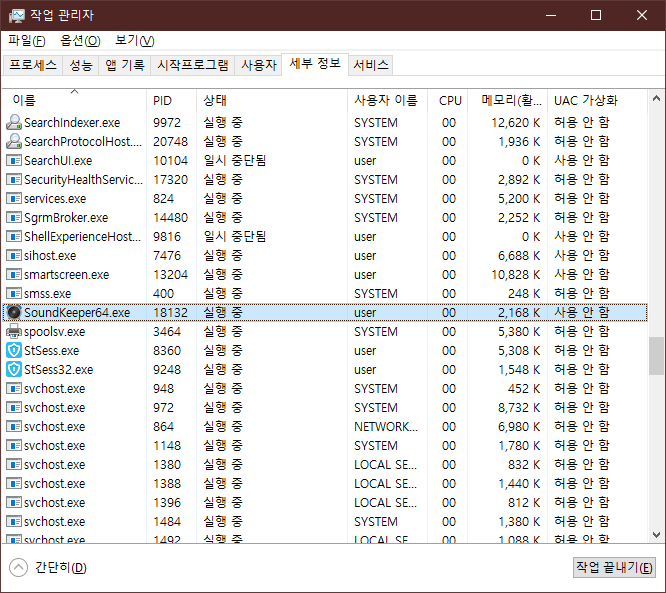The height and width of the screenshot is (593, 666).
Task: Sort by the 메모리 column header
Action: (508, 100)
